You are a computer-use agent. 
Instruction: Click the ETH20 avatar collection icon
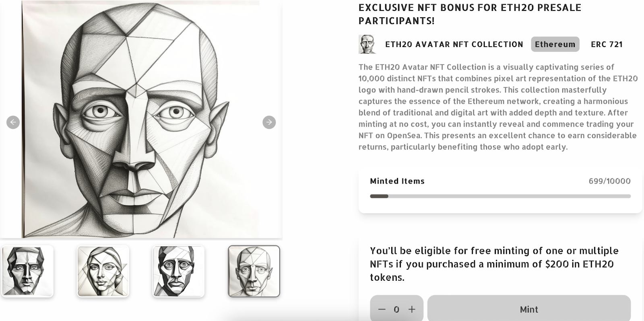367,44
